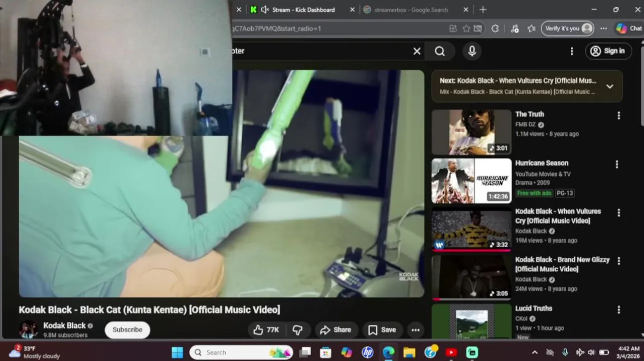Open options for Brand New Glizzy
Image resolution: width=644 pixels, height=361 pixels.
pos(618,261)
